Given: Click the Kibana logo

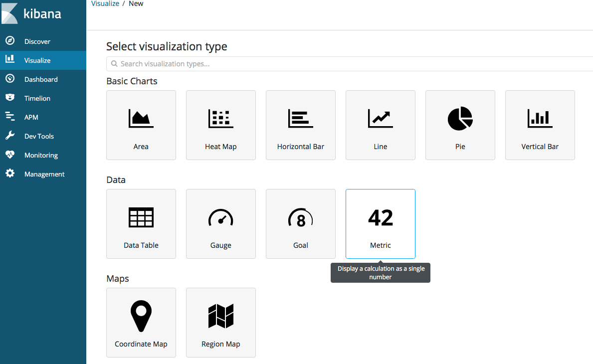Looking at the screenshot, I should [9, 13].
